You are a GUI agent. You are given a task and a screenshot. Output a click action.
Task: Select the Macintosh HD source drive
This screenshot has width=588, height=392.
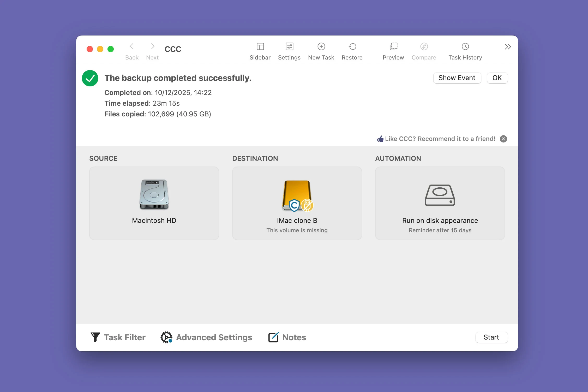(x=154, y=203)
